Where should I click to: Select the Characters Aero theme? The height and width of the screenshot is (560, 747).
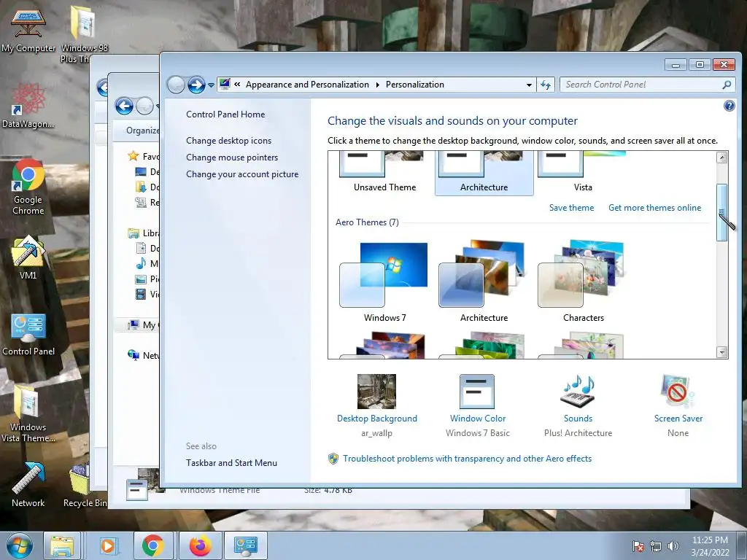[583, 282]
